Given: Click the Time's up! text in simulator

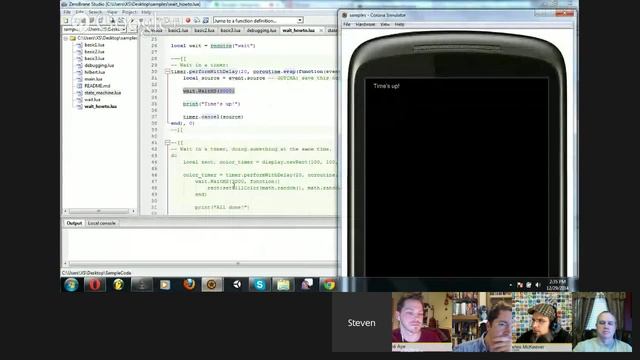Looking at the screenshot, I should (387, 86).
